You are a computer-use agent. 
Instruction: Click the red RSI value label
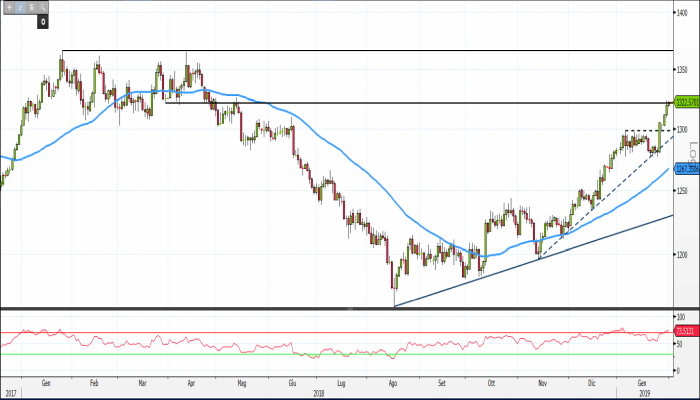[x=685, y=331]
